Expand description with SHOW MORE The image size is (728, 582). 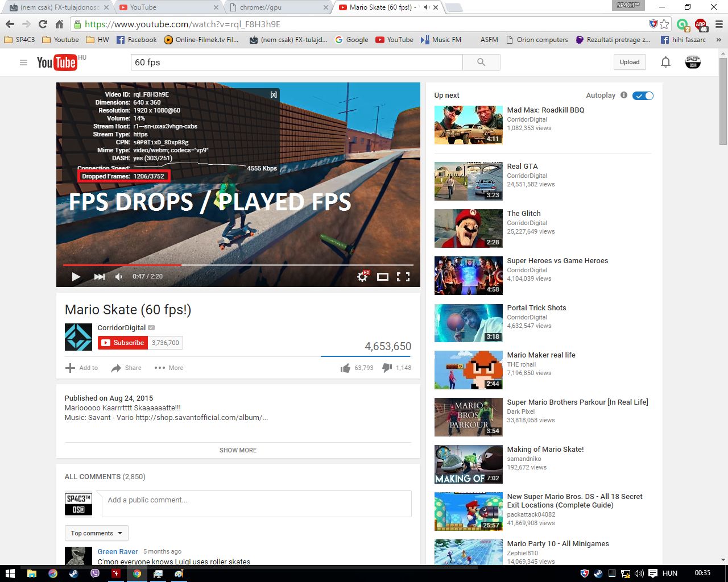point(238,450)
